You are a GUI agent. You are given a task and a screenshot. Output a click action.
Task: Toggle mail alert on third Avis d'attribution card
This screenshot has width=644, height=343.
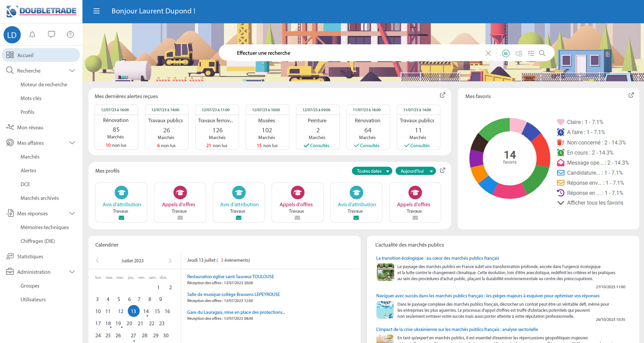(356, 218)
